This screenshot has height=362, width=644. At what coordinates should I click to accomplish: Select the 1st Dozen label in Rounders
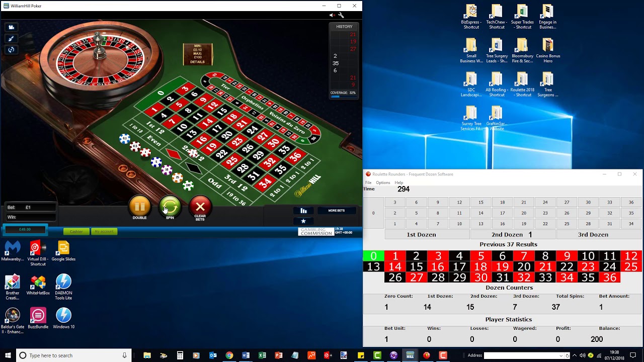point(421,235)
